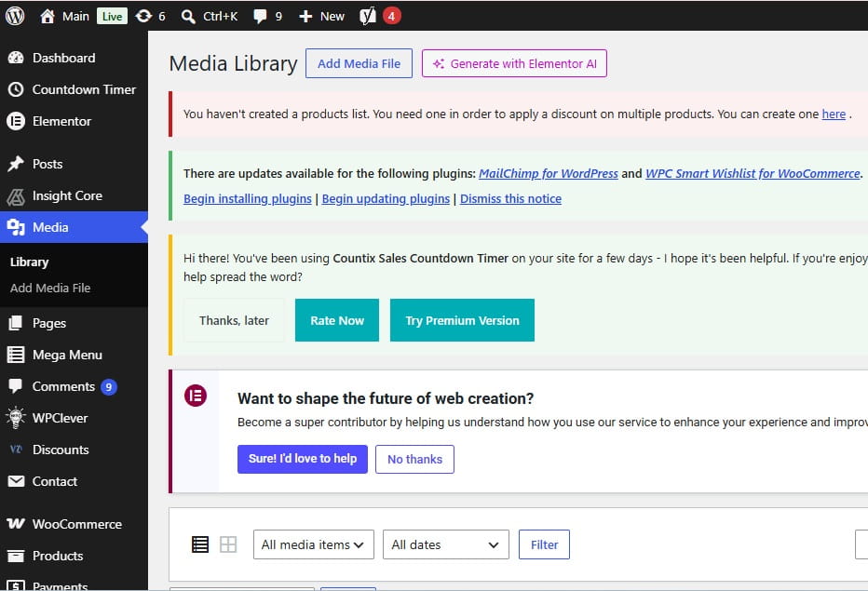This screenshot has width=868, height=591.
Task: Click the Media sidebar icon
Action: pos(16,227)
